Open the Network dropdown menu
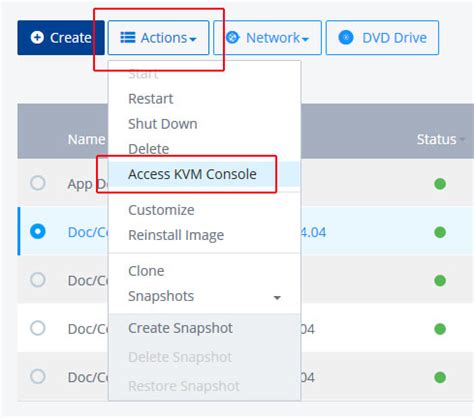 point(267,38)
